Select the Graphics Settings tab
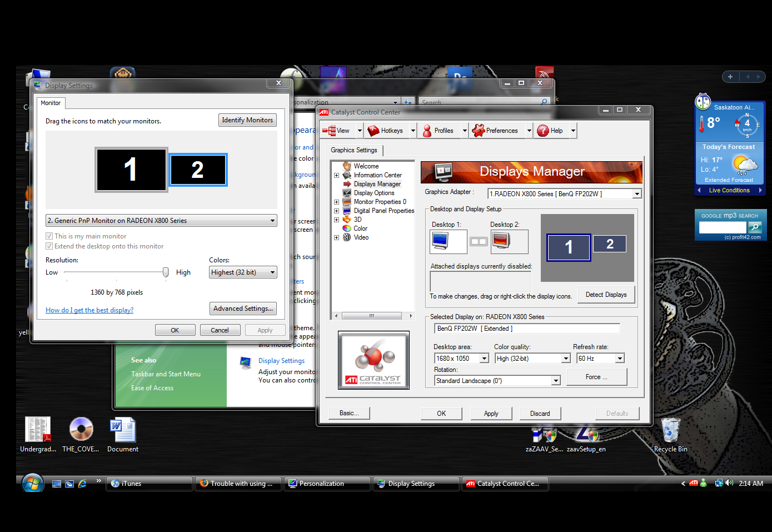Viewport: 772px width, 532px height. pos(354,150)
